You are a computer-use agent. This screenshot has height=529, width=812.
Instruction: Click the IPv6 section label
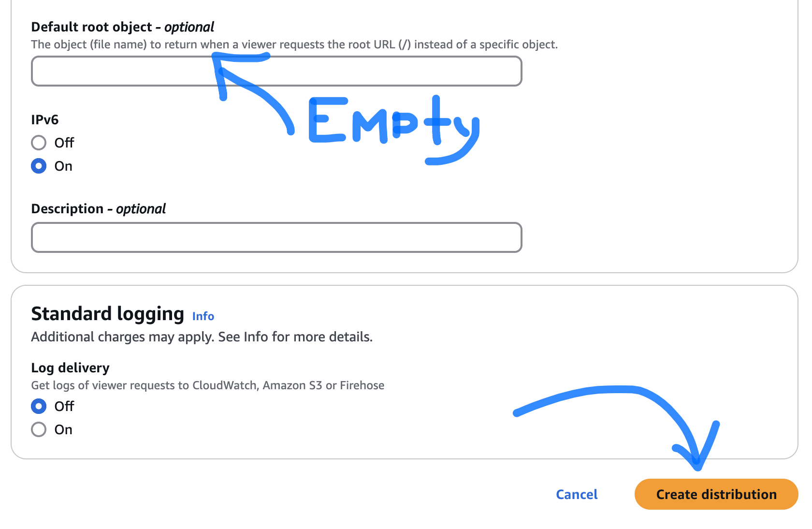pos(45,119)
